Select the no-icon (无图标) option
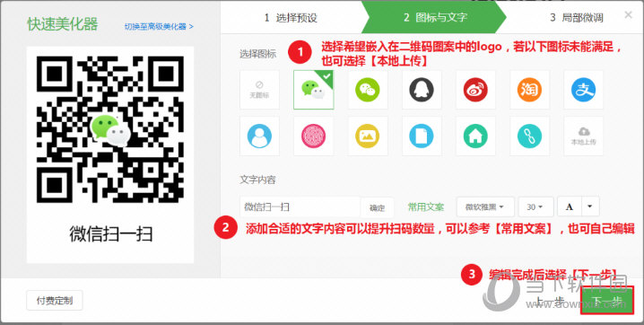The width and height of the screenshot is (644, 325). (x=259, y=90)
